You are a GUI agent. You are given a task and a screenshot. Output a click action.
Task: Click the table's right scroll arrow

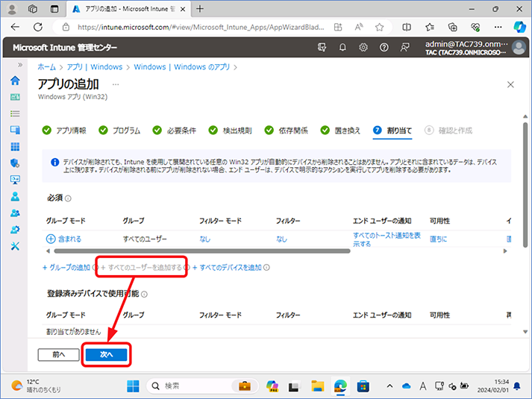505,251
